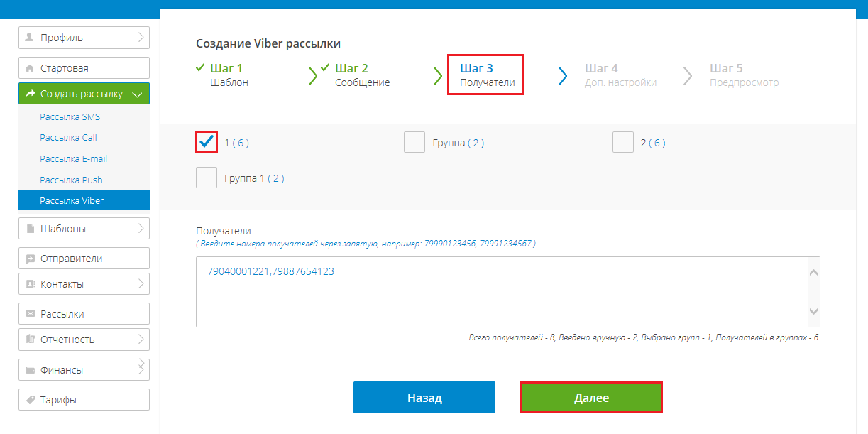Click the profile person icon in sidebar
Image resolution: width=868 pixels, height=434 pixels.
coord(29,38)
